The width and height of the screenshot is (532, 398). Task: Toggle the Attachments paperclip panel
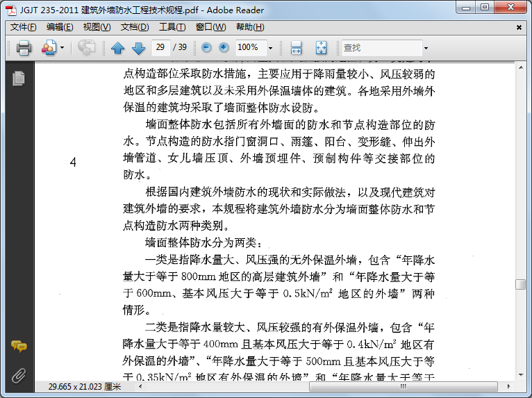pyautogui.click(x=19, y=376)
